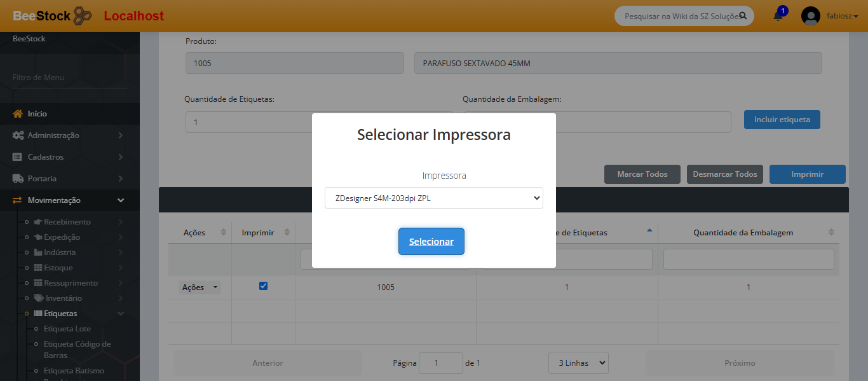Click the notification bell icon
868x381 pixels.
[x=778, y=16]
